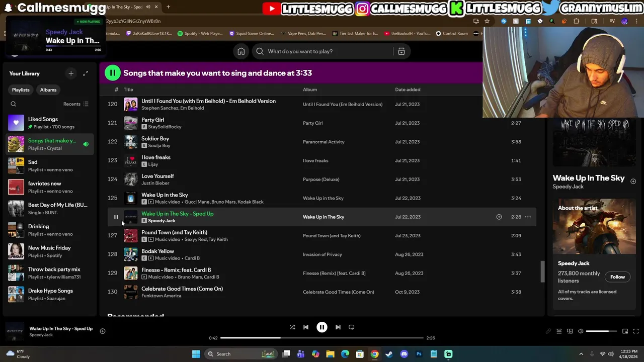Screen dimensions: 644x362
Task: Toggle shuffle in the player bar
Action: [x=292, y=327]
